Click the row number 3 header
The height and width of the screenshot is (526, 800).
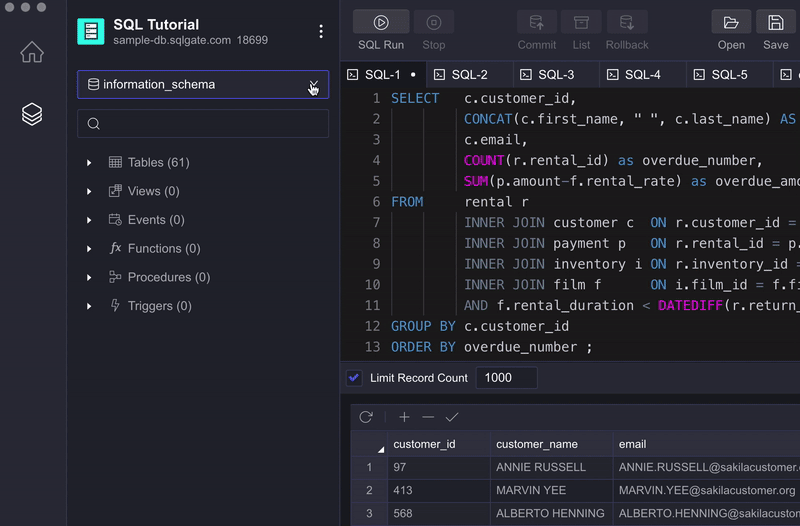(x=369, y=513)
